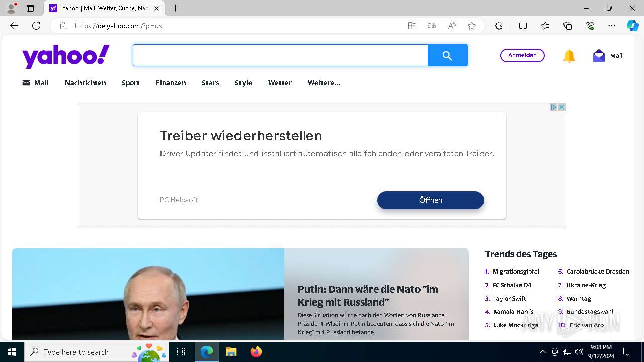Open trend Bundestagswahl
This screenshot has height=362, width=644.
(590, 312)
